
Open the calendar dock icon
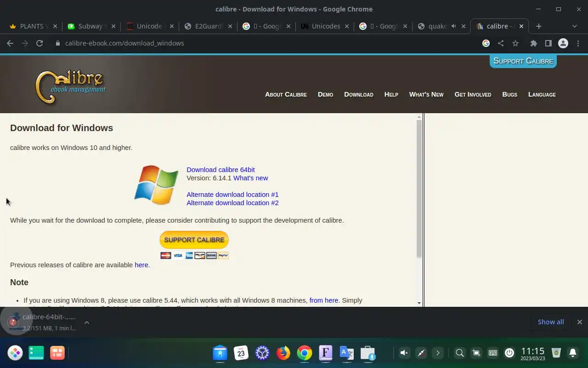point(241,353)
